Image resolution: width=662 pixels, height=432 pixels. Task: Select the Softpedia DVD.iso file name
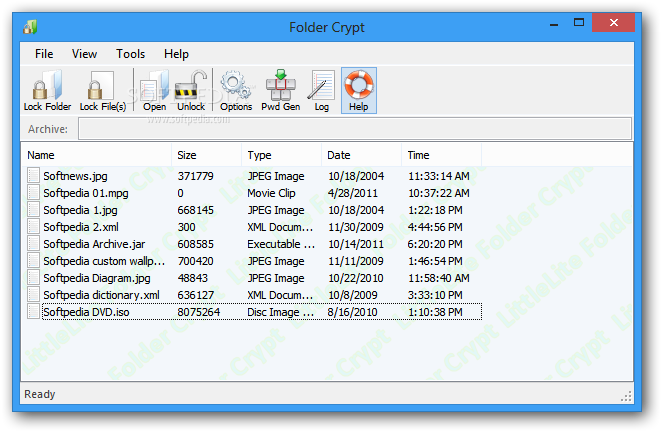click(86, 312)
